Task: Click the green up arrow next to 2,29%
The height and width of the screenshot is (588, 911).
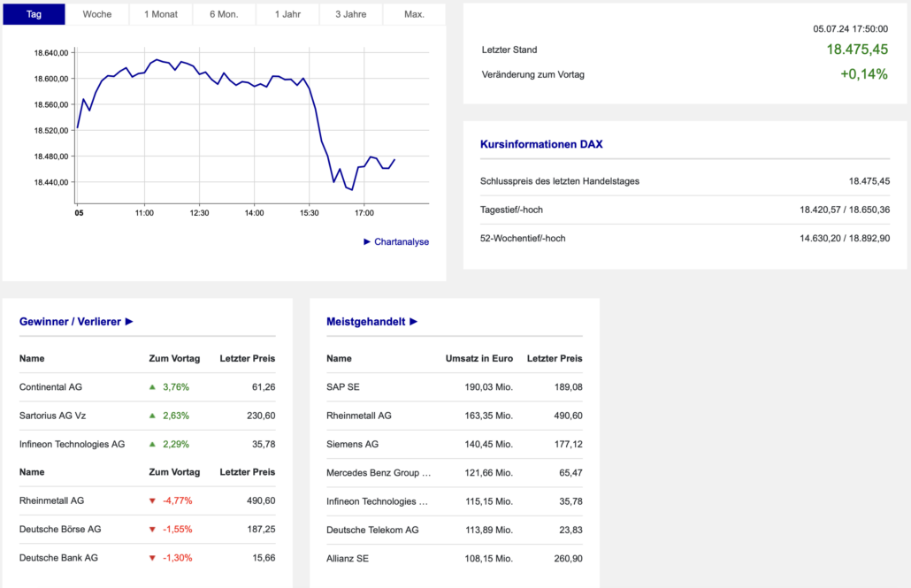Action: tap(152, 444)
